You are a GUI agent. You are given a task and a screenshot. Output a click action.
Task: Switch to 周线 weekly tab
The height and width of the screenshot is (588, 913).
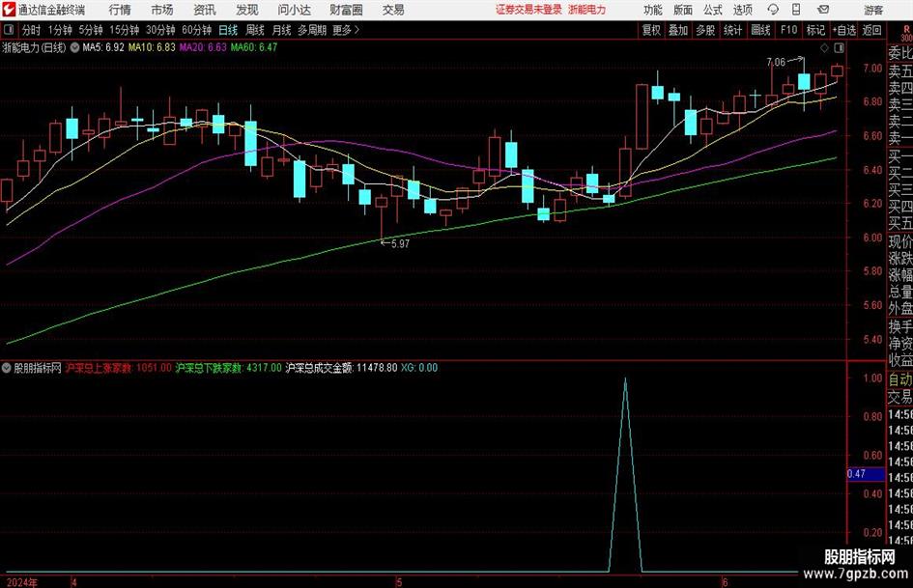pyautogui.click(x=254, y=30)
